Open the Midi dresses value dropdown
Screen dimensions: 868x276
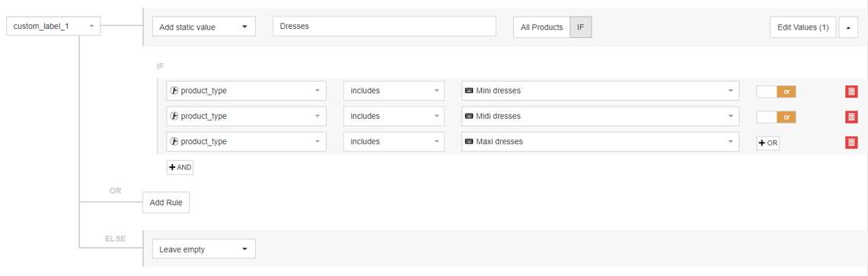[600, 117]
